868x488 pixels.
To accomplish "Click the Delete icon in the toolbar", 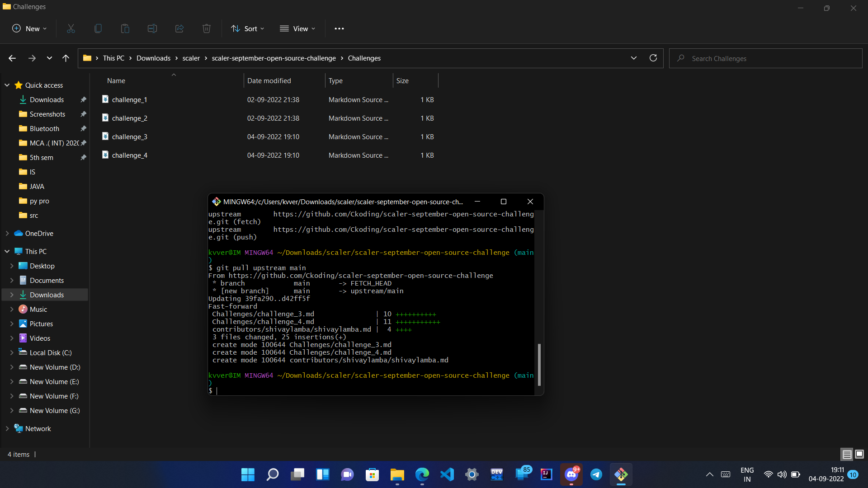I will [206, 28].
